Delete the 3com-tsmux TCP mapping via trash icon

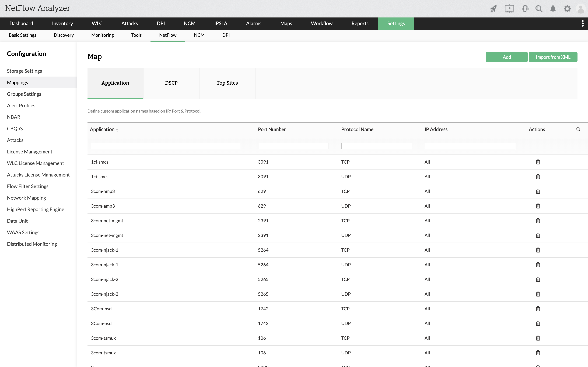point(538,338)
